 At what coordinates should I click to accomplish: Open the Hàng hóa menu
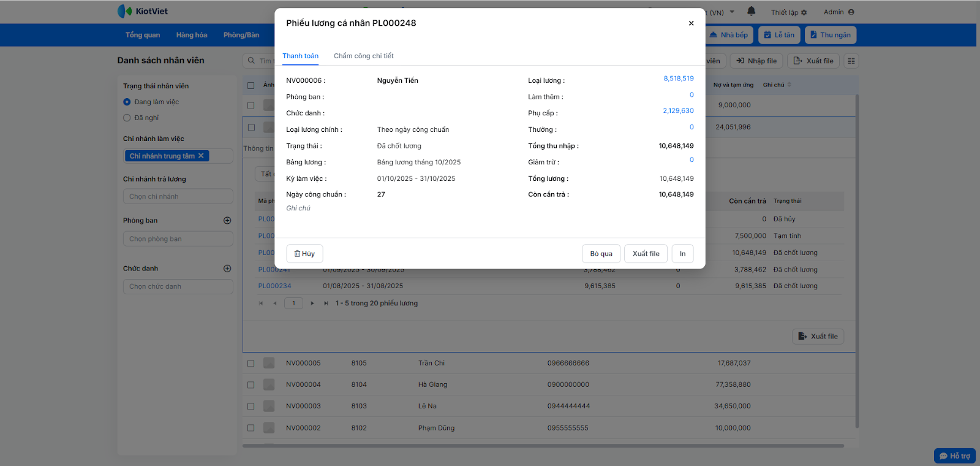tap(192, 35)
